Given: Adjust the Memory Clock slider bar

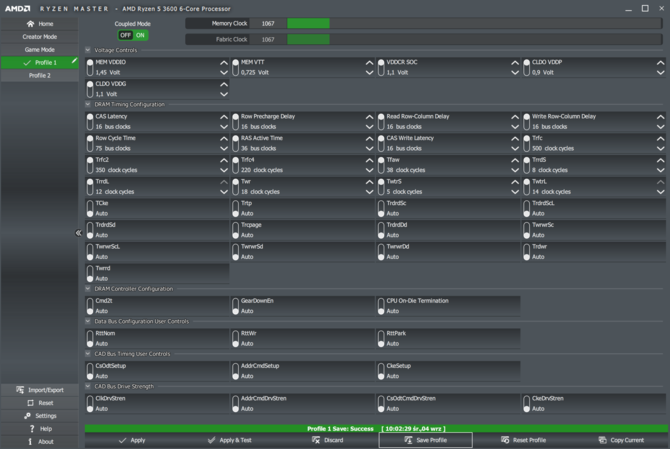Looking at the screenshot, I should point(475,23).
